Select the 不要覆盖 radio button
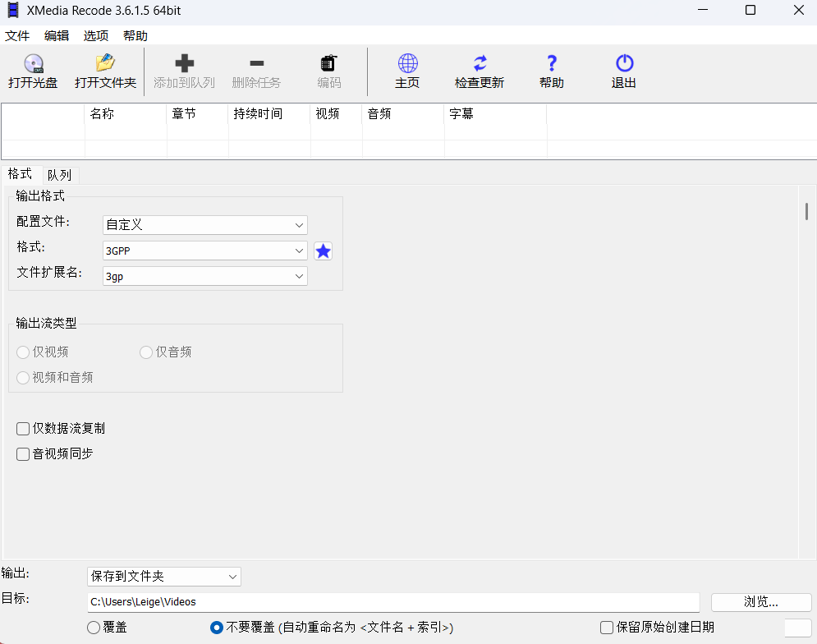Screen dimensions: 817x644 217,628
